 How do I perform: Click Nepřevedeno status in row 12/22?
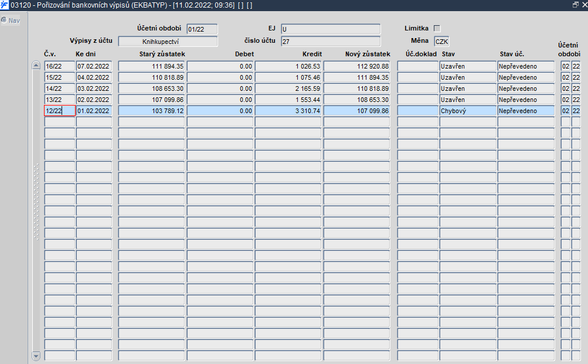pos(526,111)
